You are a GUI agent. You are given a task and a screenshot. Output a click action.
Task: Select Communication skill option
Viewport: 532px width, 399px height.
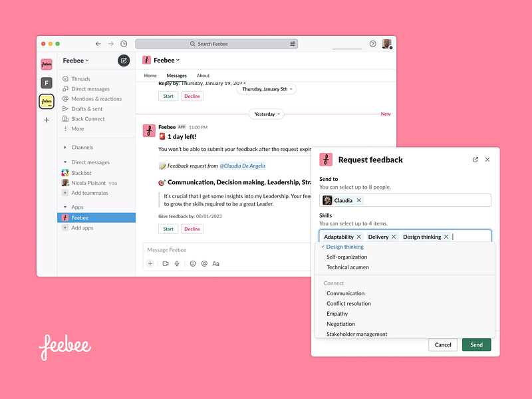pos(345,293)
